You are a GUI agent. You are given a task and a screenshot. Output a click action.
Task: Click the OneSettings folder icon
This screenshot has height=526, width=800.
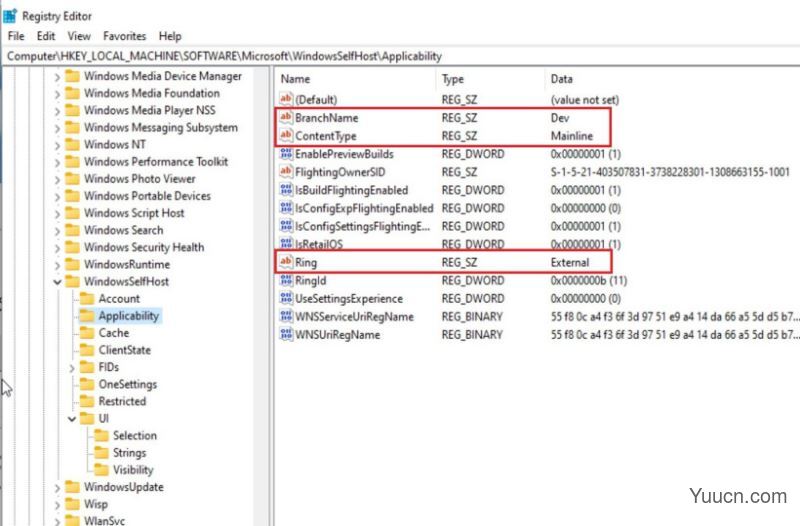coord(87,384)
